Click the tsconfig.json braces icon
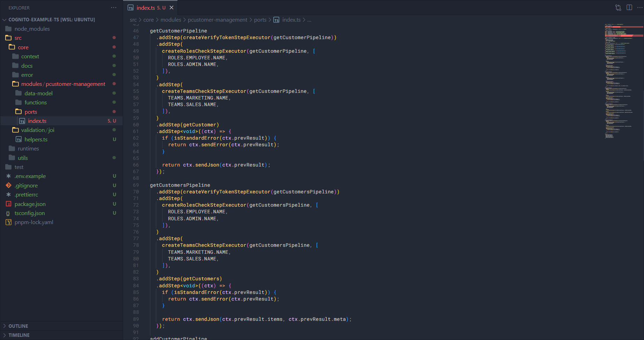The image size is (644, 340). pos(8,213)
